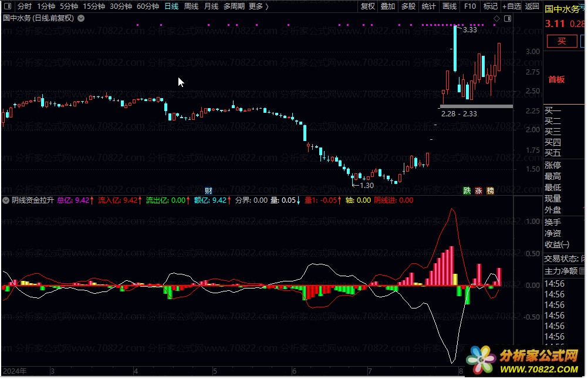
Task: Click the 国中水务 stock name in side panel
Action: coord(562,9)
